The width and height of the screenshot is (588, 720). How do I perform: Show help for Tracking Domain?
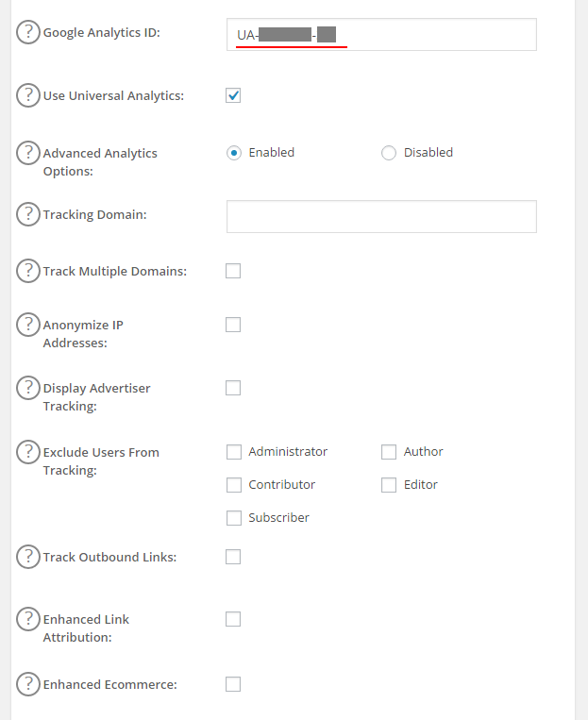[29, 214]
